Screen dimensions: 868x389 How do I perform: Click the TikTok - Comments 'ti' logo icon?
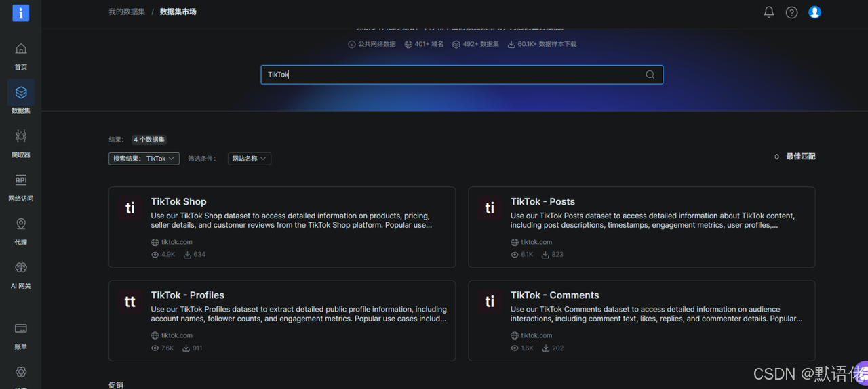coord(490,301)
